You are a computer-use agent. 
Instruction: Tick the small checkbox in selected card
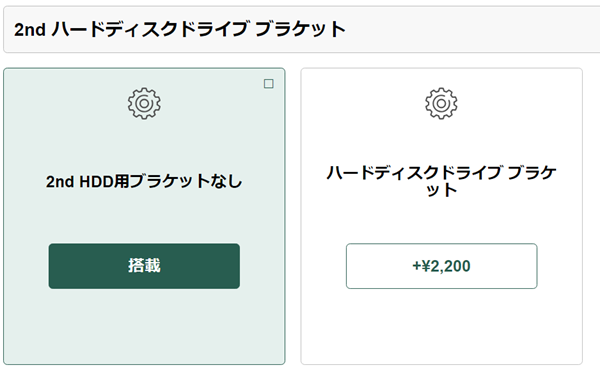click(269, 84)
